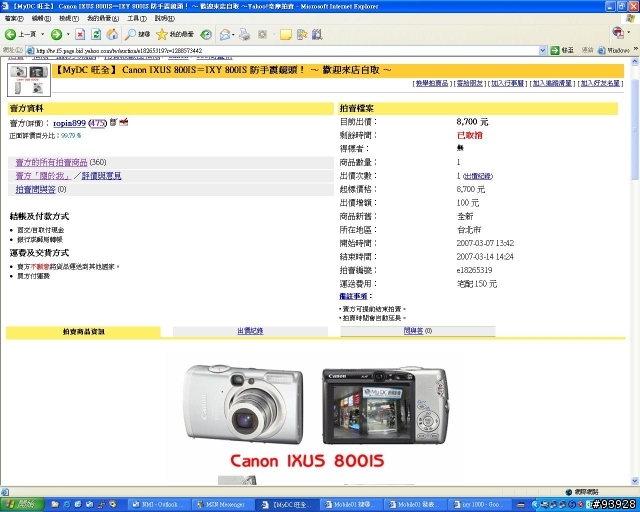Click the red 已取消 status text
Viewport: 640px width, 512px height.
pos(470,135)
